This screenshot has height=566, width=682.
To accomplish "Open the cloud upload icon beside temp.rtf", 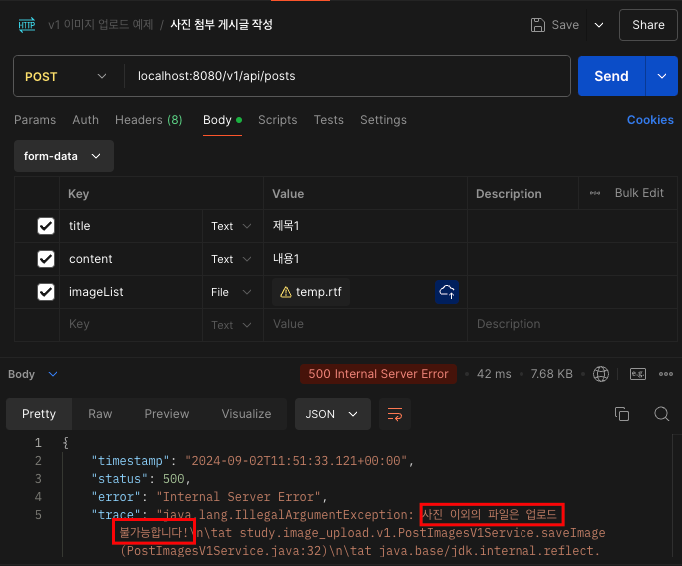I will click(x=447, y=292).
